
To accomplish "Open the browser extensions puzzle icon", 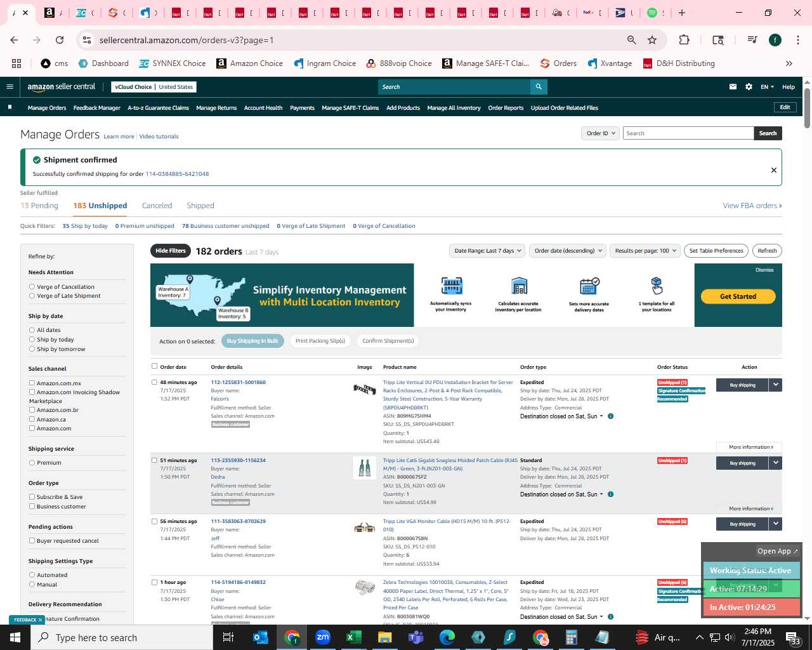I will (684, 40).
